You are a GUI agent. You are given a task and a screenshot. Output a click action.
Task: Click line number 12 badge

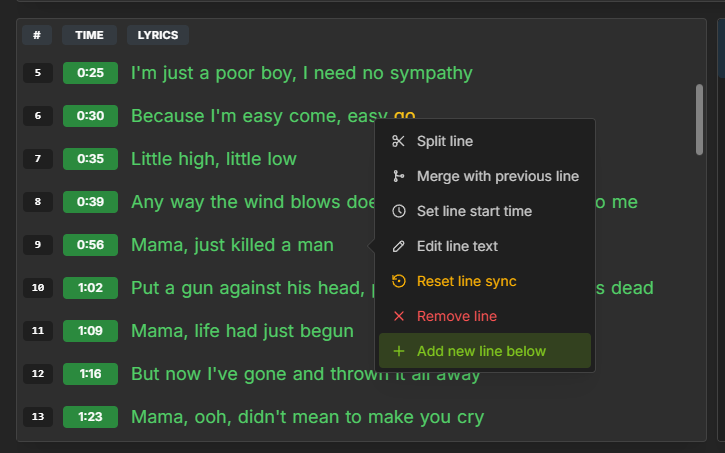point(38,374)
